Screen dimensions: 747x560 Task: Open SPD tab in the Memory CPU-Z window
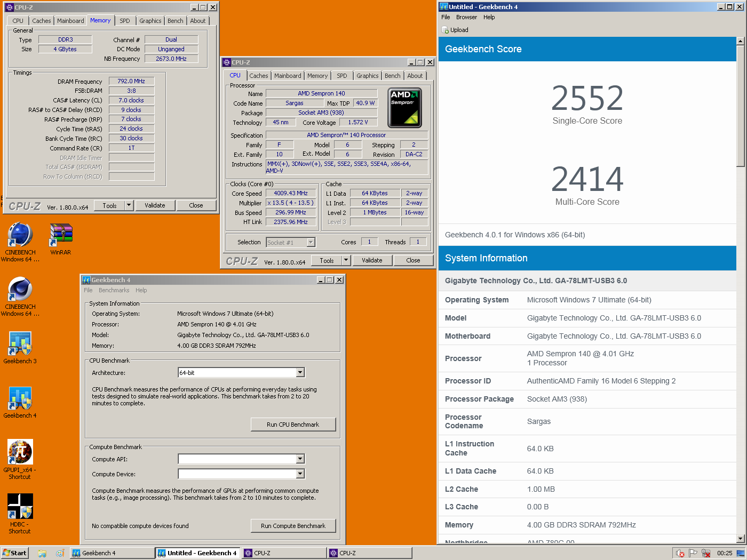124,21
